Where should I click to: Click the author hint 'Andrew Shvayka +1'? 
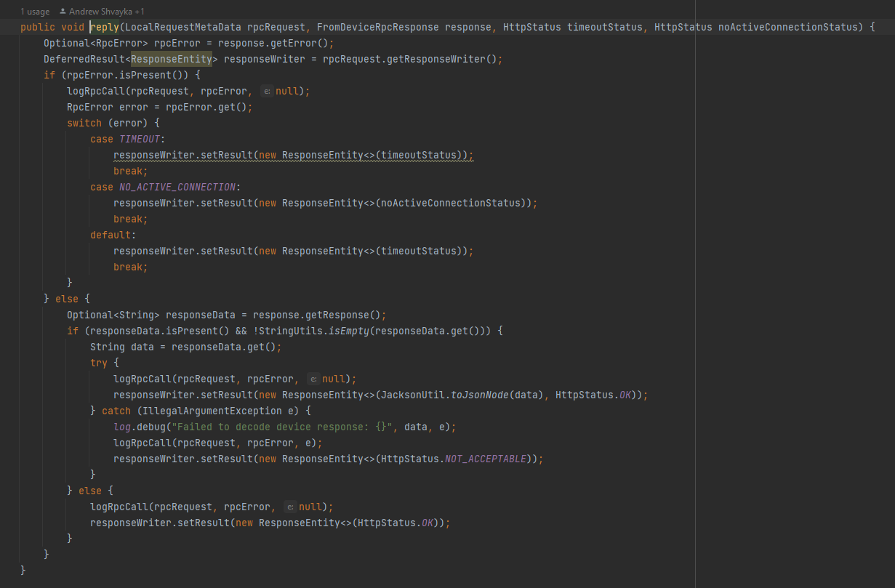pos(107,12)
